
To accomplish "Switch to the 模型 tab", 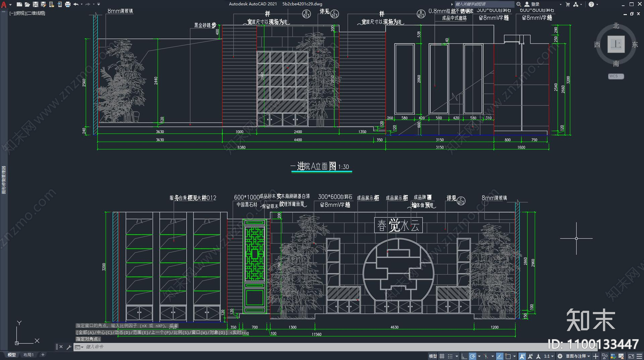I will [x=12, y=355].
